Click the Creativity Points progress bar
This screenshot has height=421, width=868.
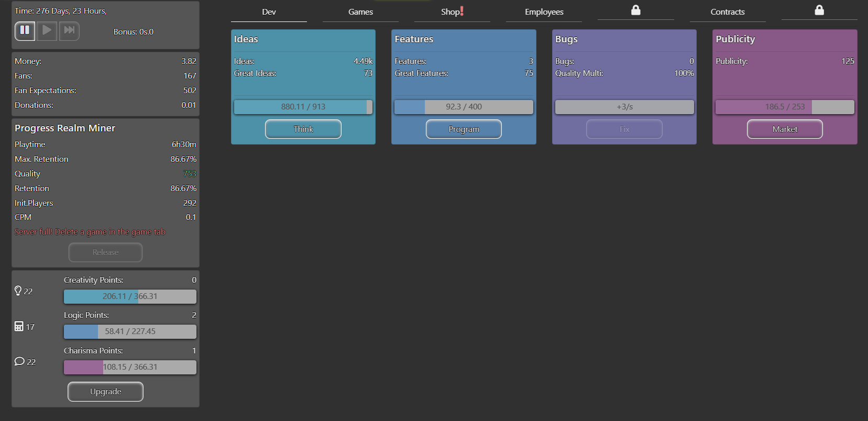point(130,296)
